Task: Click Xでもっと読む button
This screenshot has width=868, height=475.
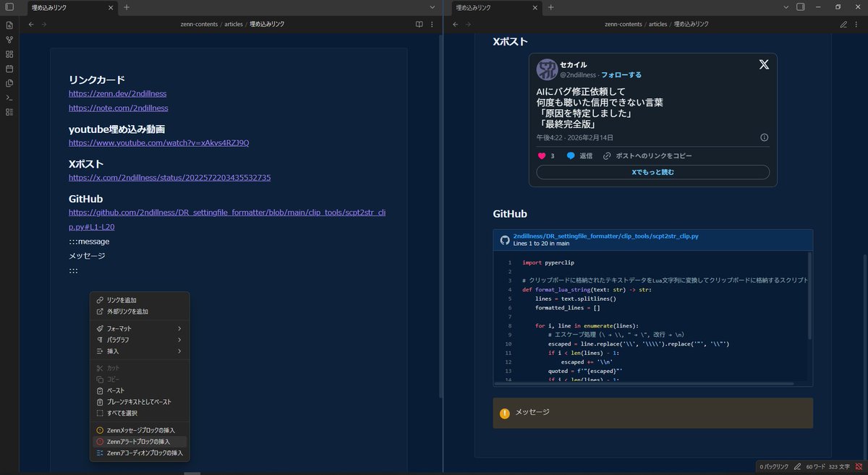Action: (x=652, y=172)
